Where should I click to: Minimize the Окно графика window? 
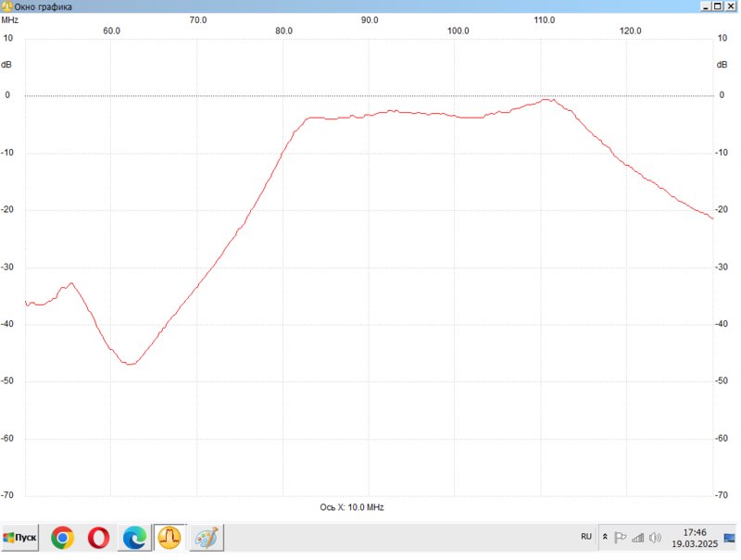[x=704, y=6]
